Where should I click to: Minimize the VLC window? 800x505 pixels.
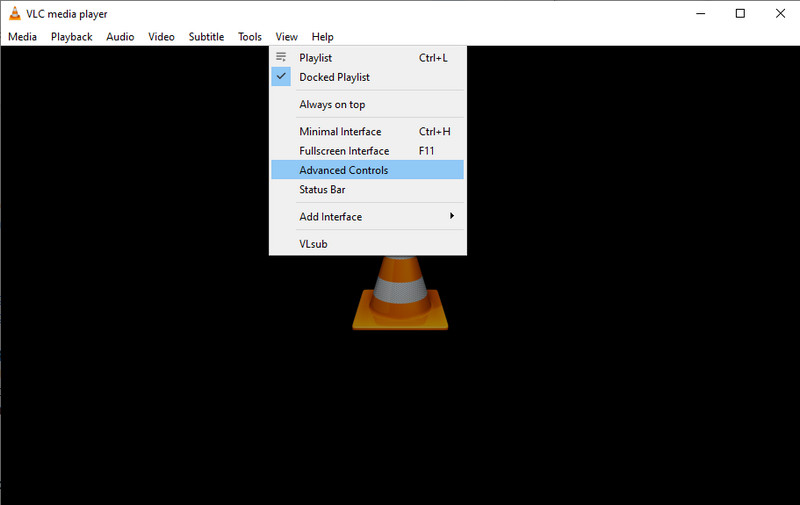click(701, 14)
